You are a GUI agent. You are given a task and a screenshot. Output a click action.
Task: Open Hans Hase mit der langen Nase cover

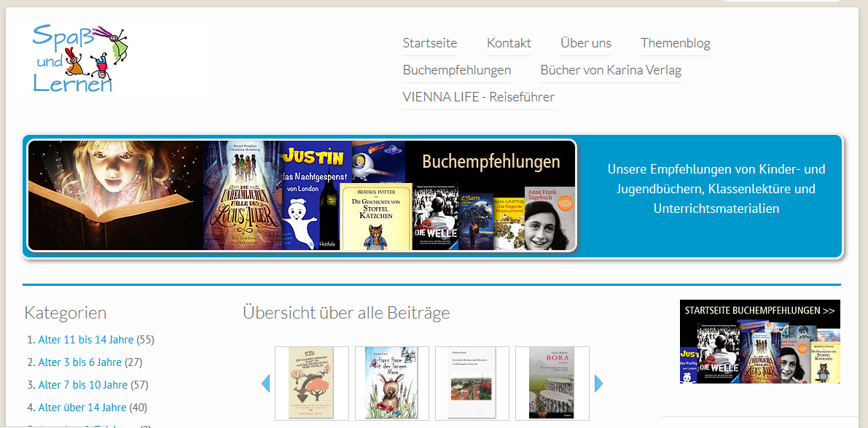tap(392, 383)
